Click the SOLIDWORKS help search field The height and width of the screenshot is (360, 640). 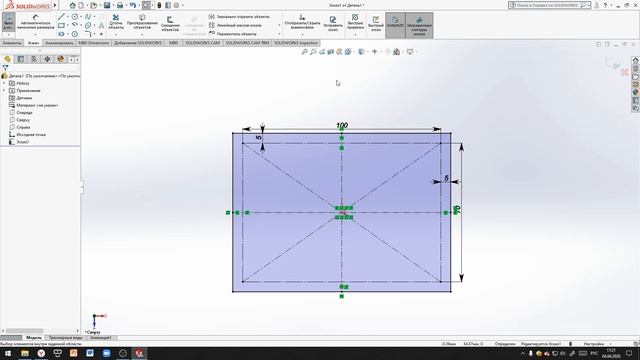tap(548, 5)
